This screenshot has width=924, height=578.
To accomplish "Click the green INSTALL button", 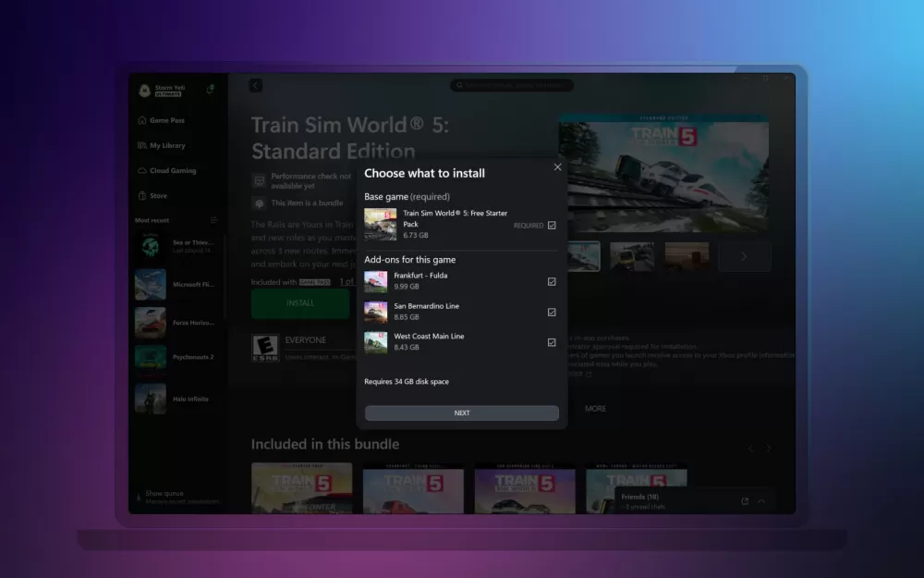I will pyautogui.click(x=300, y=303).
